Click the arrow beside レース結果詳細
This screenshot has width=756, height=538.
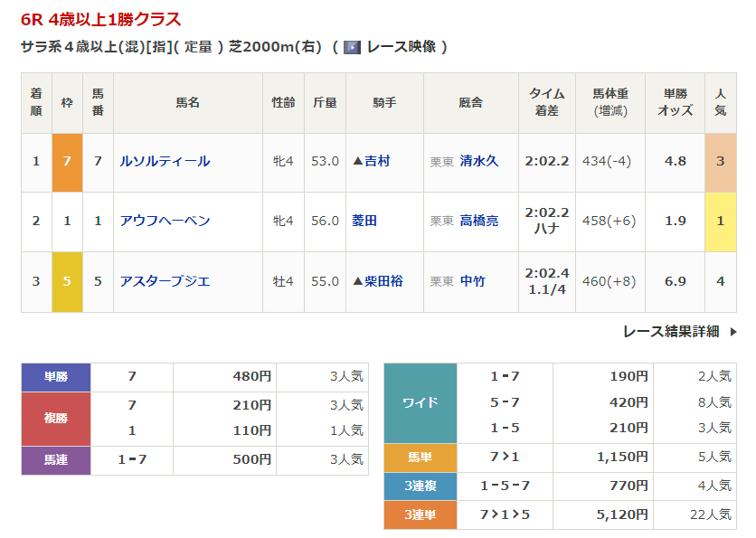pos(732,332)
